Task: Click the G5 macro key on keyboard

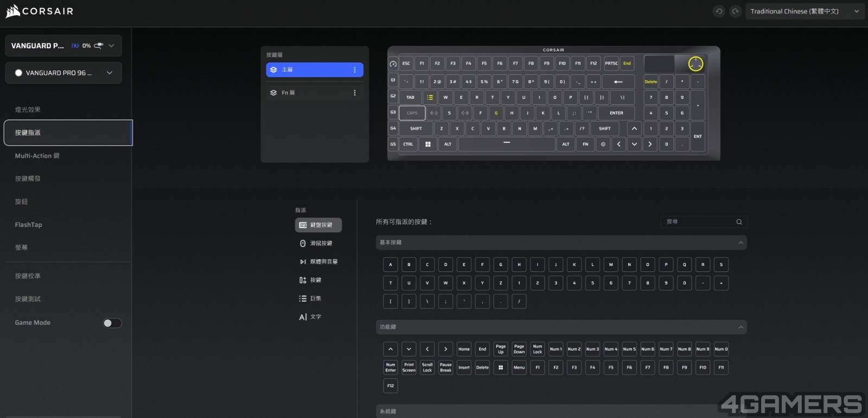Action: click(393, 144)
